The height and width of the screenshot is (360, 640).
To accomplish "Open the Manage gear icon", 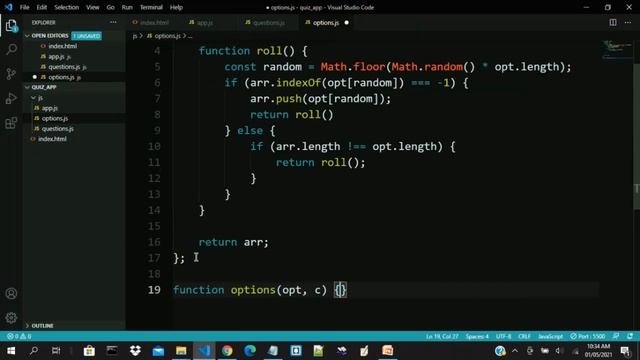I will click(x=11, y=318).
